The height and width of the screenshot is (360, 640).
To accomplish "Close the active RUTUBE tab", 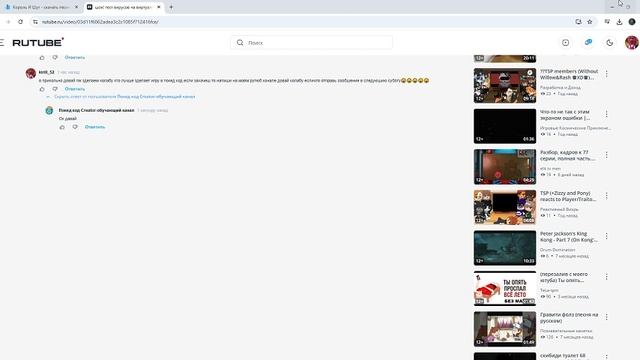I will [x=159, y=7].
